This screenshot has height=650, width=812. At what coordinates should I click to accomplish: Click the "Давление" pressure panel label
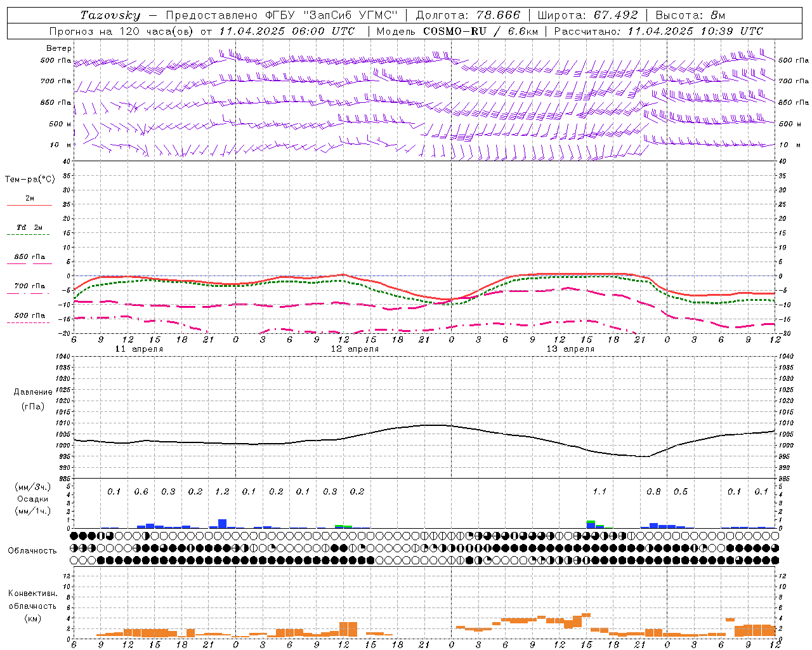tap(33, 392)
